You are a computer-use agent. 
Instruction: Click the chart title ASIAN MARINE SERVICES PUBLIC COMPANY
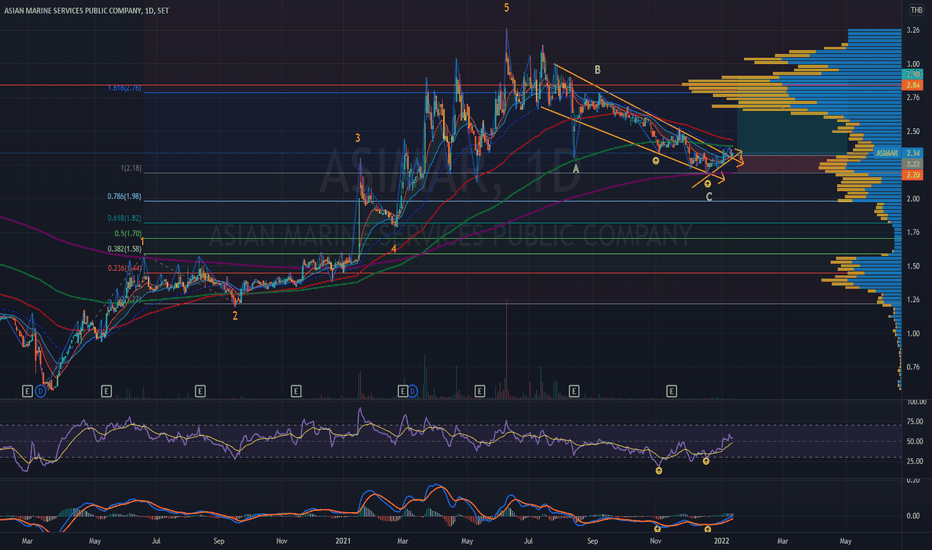click(73, 11)
